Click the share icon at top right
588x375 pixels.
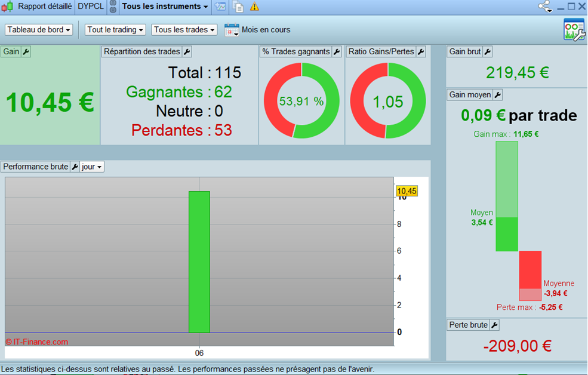click(545, 7)
